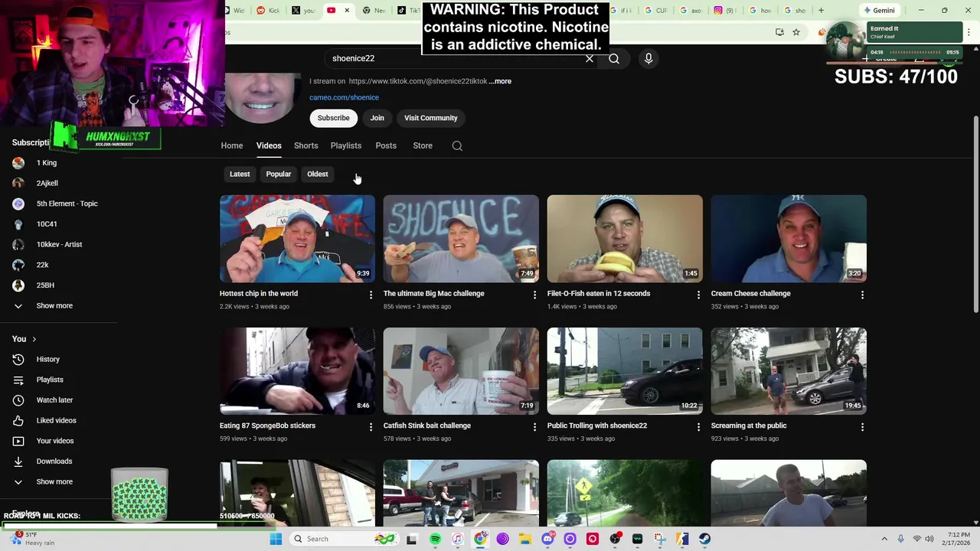The height and width of the screenshot is (551, 980).
Task: Open Catfish Stink bait challenge thumbnail
Action: [461, 371]
